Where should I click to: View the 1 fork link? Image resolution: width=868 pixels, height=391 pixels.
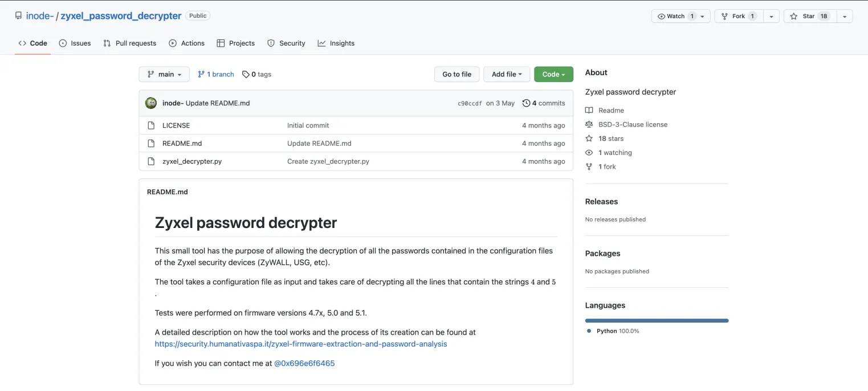(607, 166)
